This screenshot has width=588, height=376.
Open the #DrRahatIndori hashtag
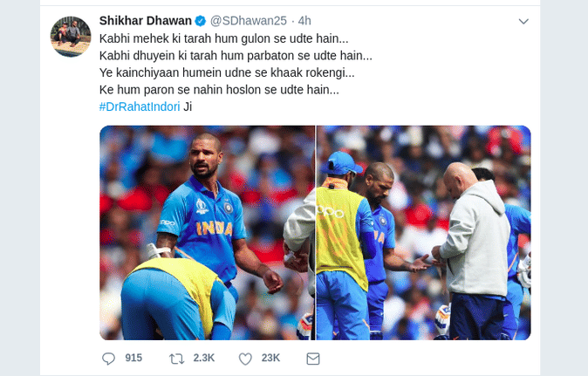(140, 106)
